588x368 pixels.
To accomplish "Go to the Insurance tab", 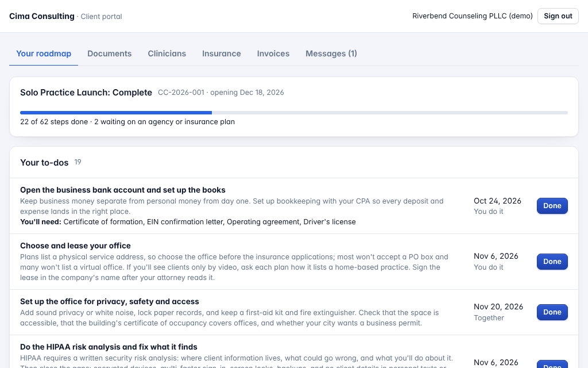I will [x=221, y=53].
